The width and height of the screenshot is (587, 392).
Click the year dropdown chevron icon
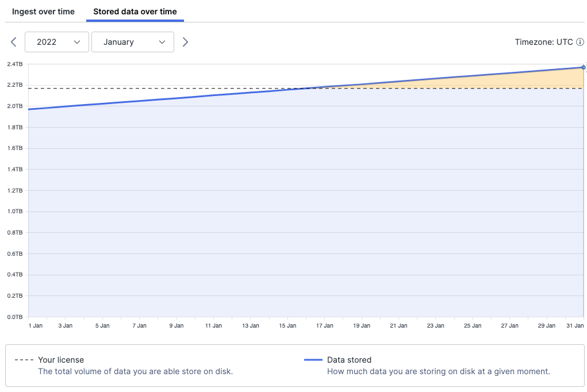pyautogui.click(x=78, y=41)
